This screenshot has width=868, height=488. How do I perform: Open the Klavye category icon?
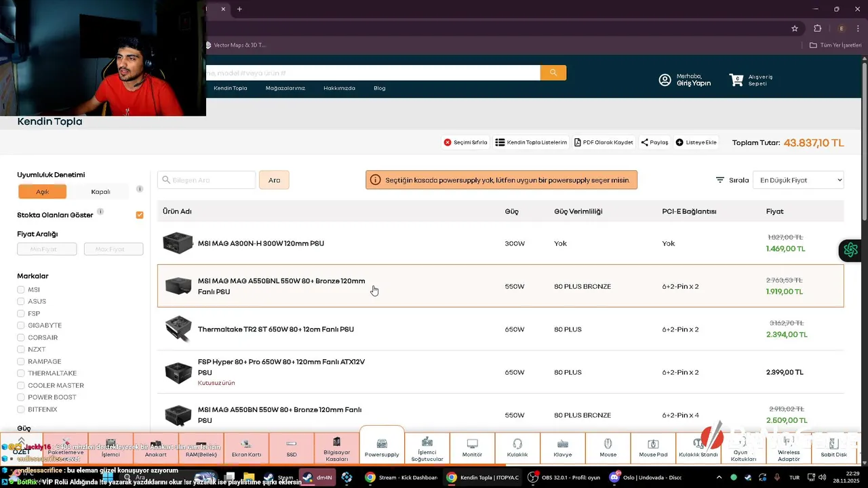pyautogui.click(x=563, y=444)
